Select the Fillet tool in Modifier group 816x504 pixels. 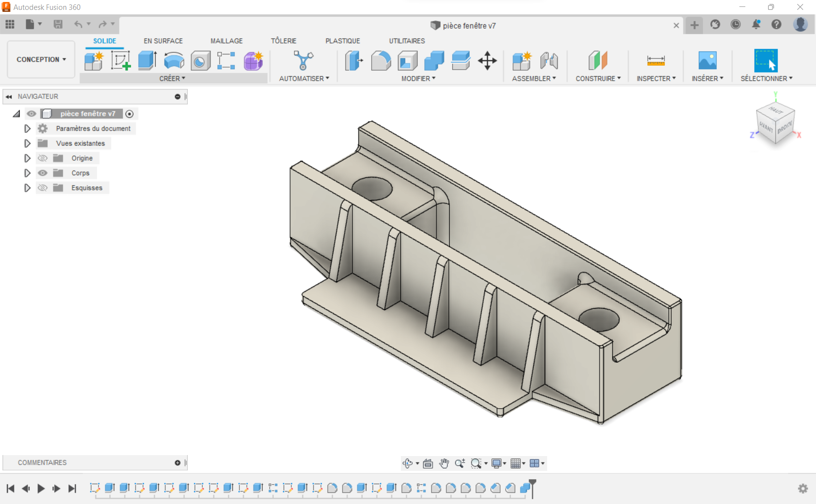380,60
